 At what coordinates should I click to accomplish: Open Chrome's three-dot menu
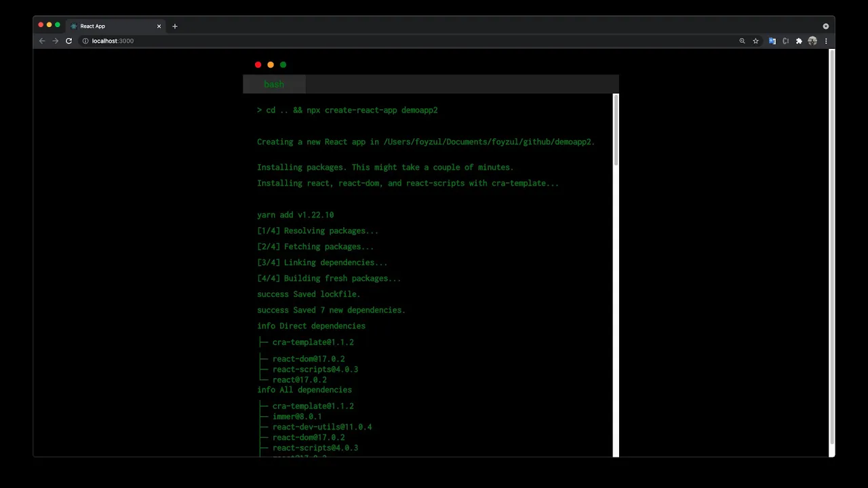826,41
